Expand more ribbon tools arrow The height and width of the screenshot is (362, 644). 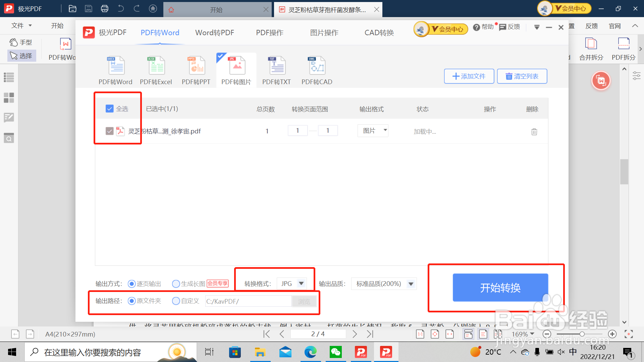point(640,49)
